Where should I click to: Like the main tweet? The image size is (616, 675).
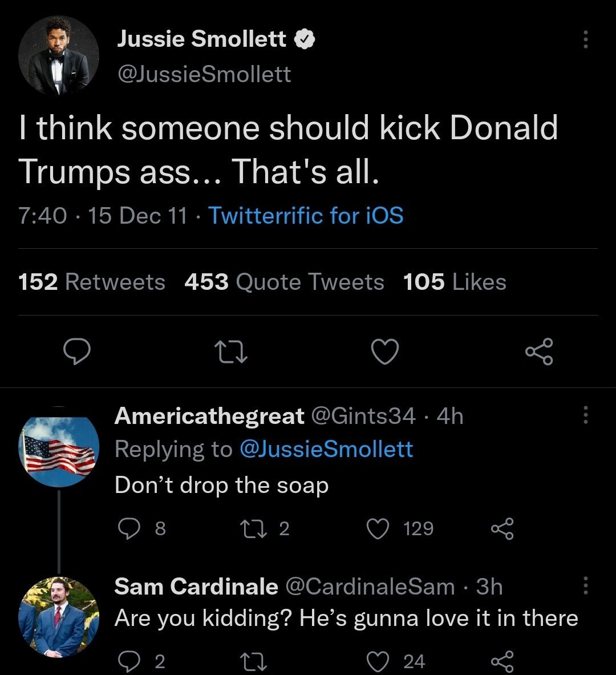385,351
